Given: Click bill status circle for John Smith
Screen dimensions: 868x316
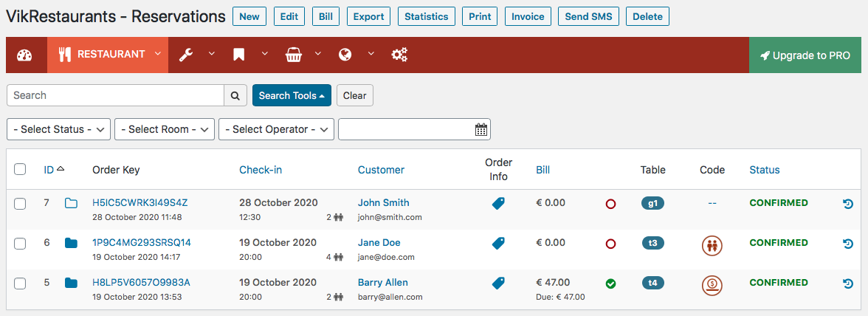Looking at the screenshot, I should tap(610, 204).
